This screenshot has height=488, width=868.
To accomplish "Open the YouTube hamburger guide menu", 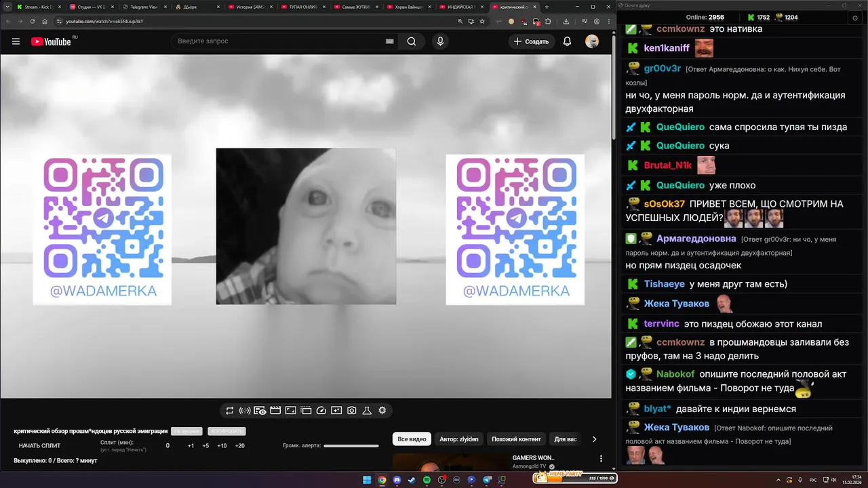I will [x=16, y=41].
